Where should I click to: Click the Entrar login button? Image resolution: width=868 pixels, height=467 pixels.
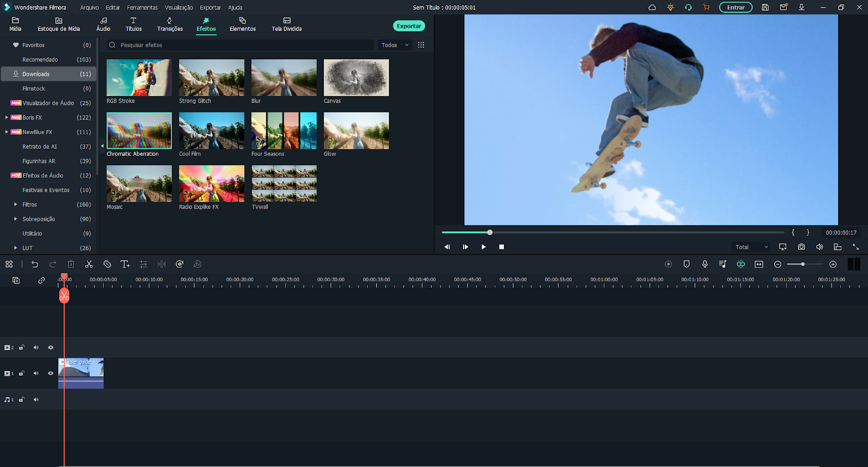click(735, 8)
